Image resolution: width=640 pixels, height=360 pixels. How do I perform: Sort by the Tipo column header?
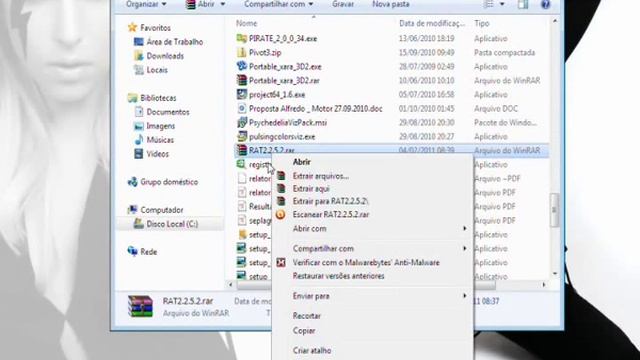pyautogui.click(x=482, y=23)
